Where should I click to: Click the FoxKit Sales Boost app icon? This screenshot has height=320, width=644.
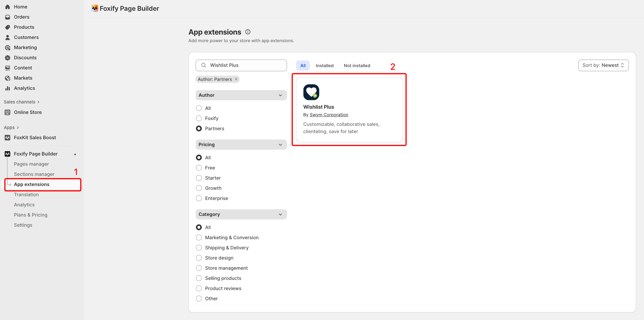[x=8, y=137]
